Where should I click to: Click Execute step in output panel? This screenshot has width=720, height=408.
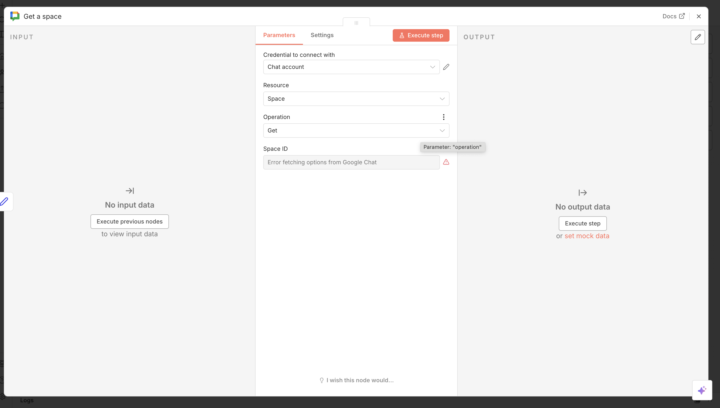[582, 224]
